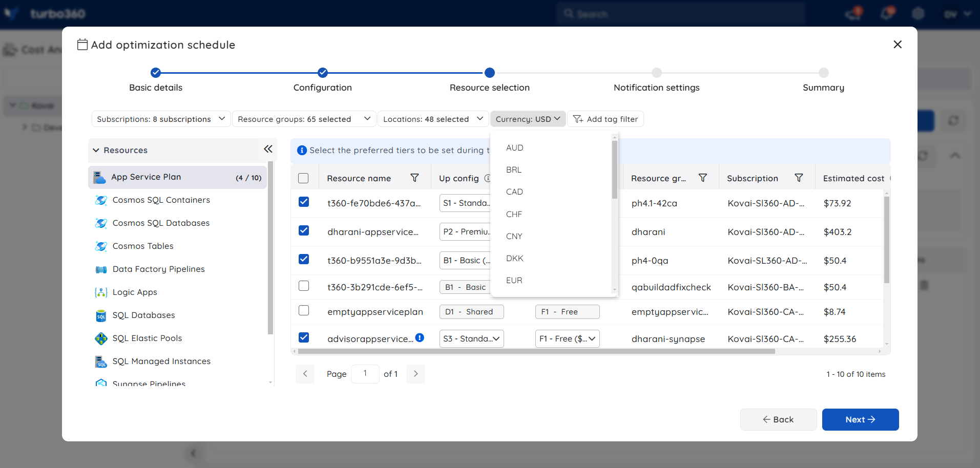Open the S1 - Standard up config dropdown
Screen dimensions: 980x468
click(465, 203)
